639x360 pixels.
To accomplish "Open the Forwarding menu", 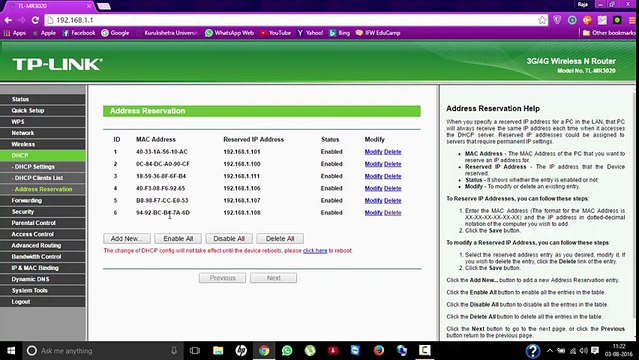I will [43, 201].
